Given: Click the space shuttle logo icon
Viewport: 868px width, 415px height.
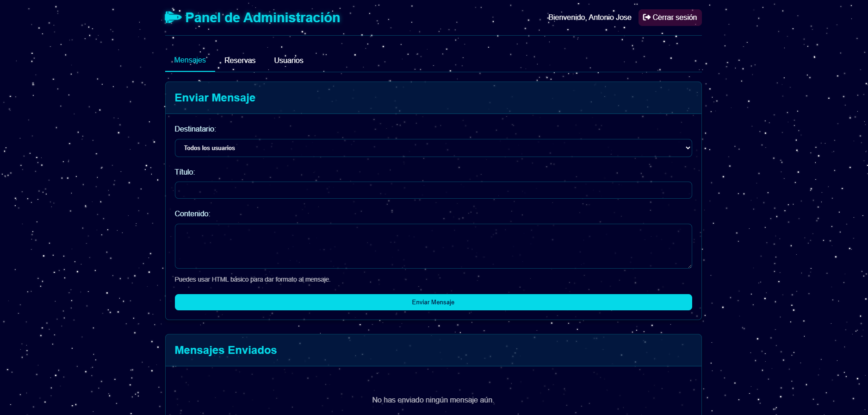Looking at the screenshot, I should pos(173,18).
